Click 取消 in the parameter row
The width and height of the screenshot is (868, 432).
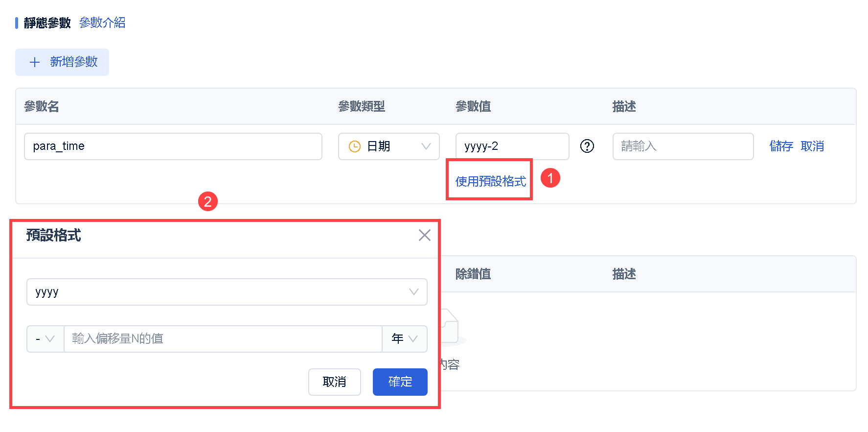(x=812, y=146)
